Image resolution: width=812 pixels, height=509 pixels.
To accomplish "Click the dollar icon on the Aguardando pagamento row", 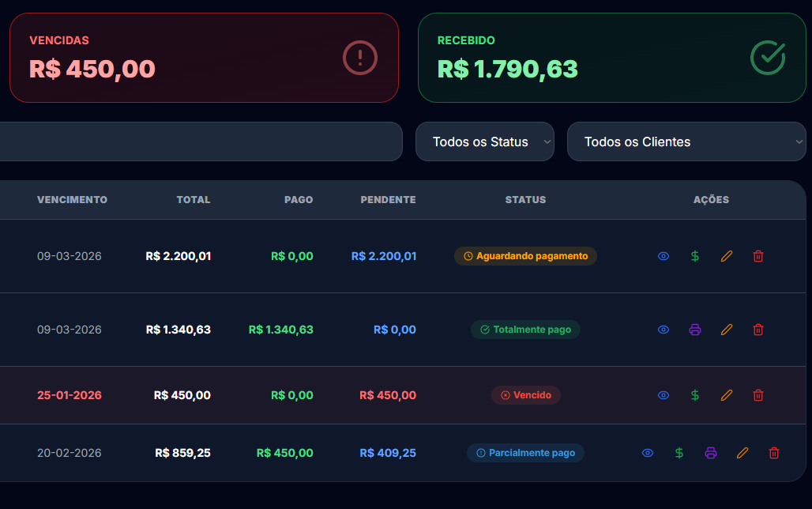I will pos(695,256).
